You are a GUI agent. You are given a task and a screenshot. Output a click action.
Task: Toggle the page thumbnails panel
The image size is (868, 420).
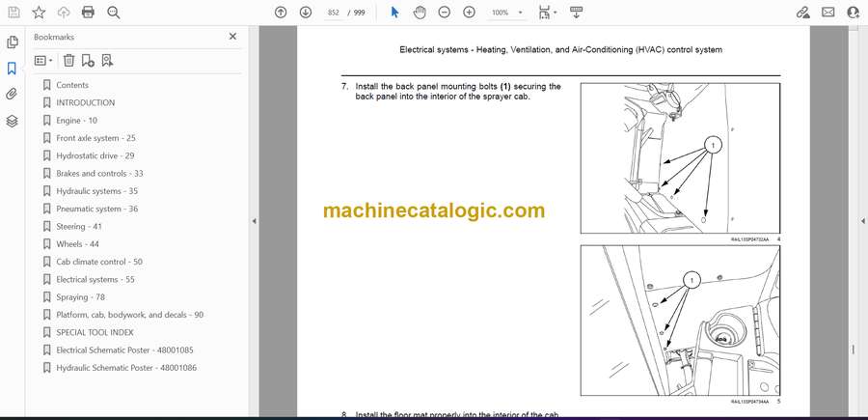pos(12,42)
